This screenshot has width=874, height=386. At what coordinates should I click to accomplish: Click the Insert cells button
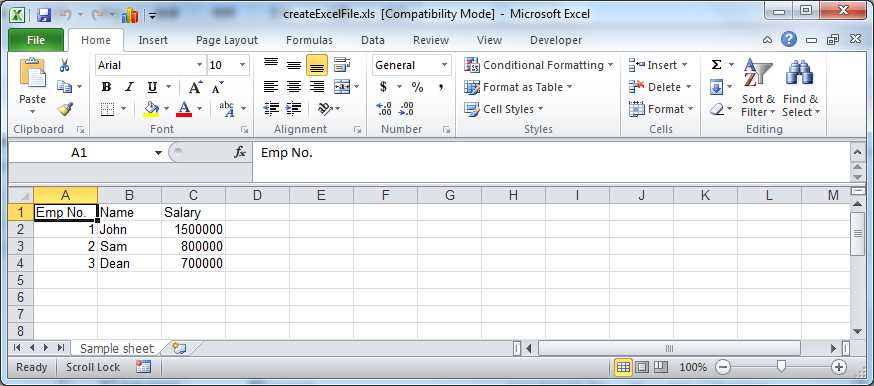(658, 65)
